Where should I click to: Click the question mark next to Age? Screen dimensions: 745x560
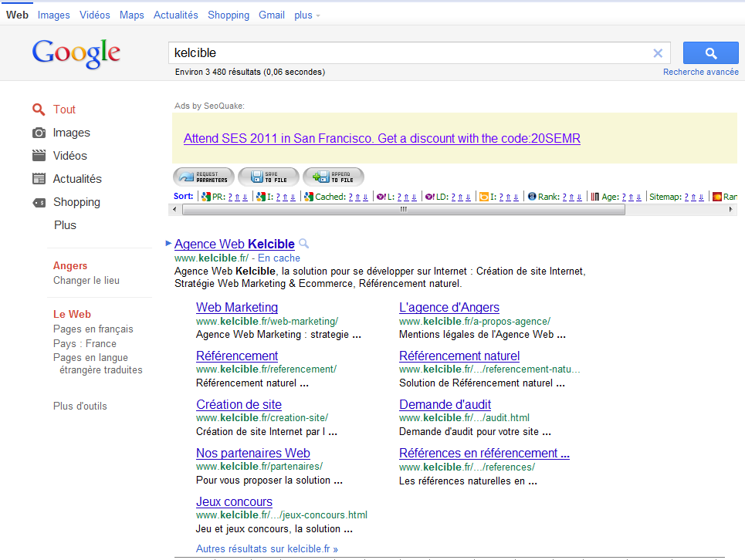pyautogui.click(x=624, y=197)
